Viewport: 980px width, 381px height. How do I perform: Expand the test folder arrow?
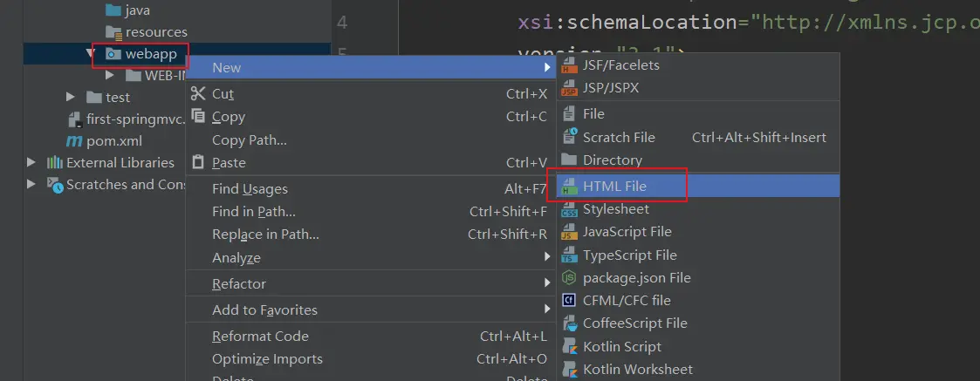coord(71,98)
